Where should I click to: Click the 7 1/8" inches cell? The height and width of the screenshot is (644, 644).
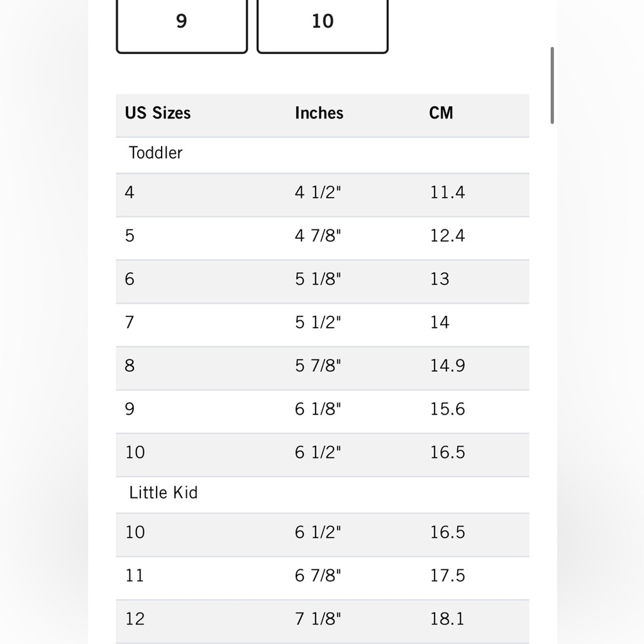(318, 619)
